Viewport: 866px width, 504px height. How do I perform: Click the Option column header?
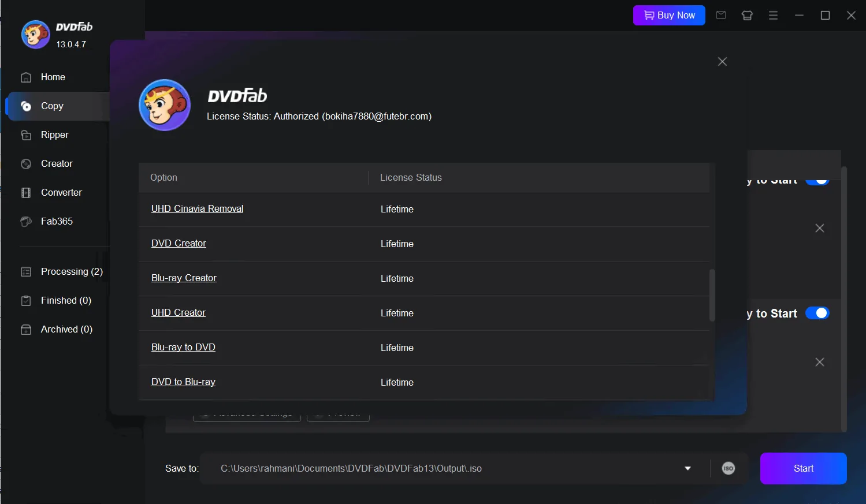163,178
